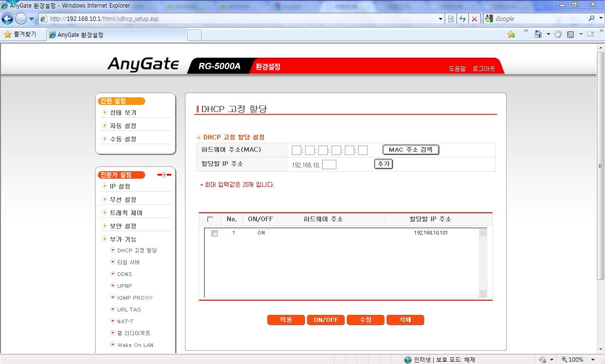Open the UPNP submenu link

click(x=124, y=286)
